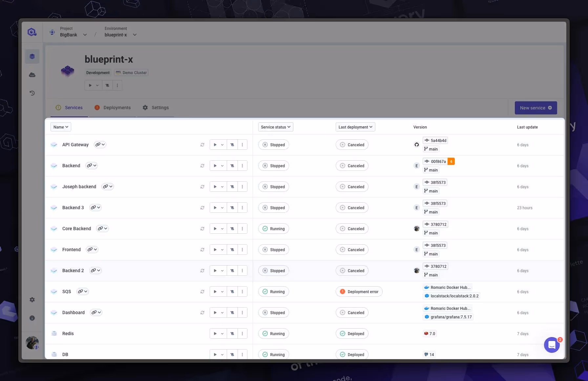Viewport: 588px width, 381px height.
Task: Click the user avatar at bottom left
Action: pyautogui.click(x=32, y=342)
